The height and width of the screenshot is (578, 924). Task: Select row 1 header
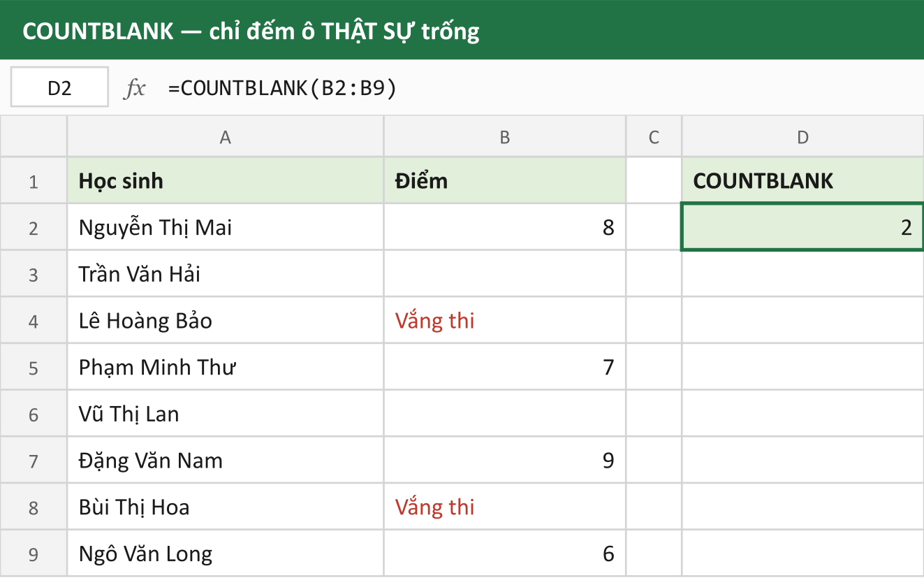click(x=34, y=181)
